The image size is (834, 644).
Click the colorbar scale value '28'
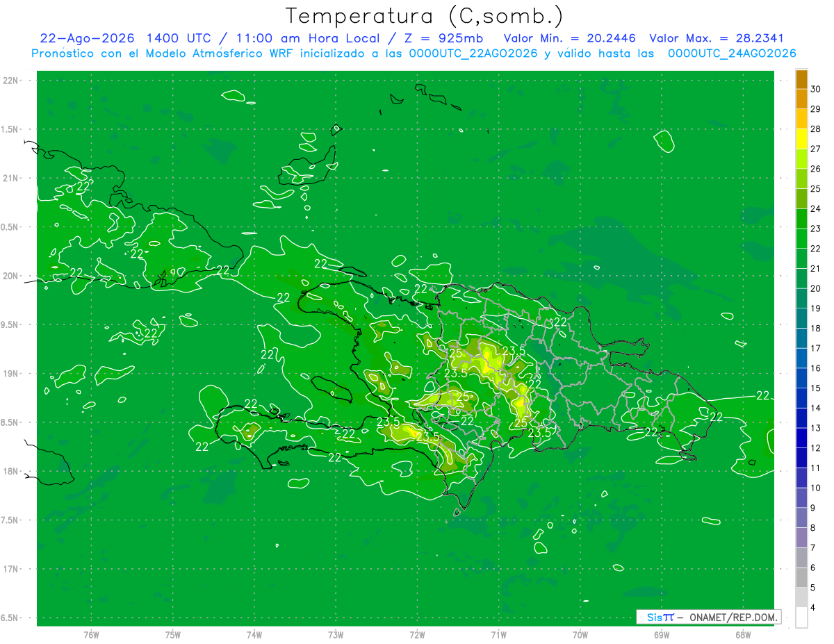(816, 129)
